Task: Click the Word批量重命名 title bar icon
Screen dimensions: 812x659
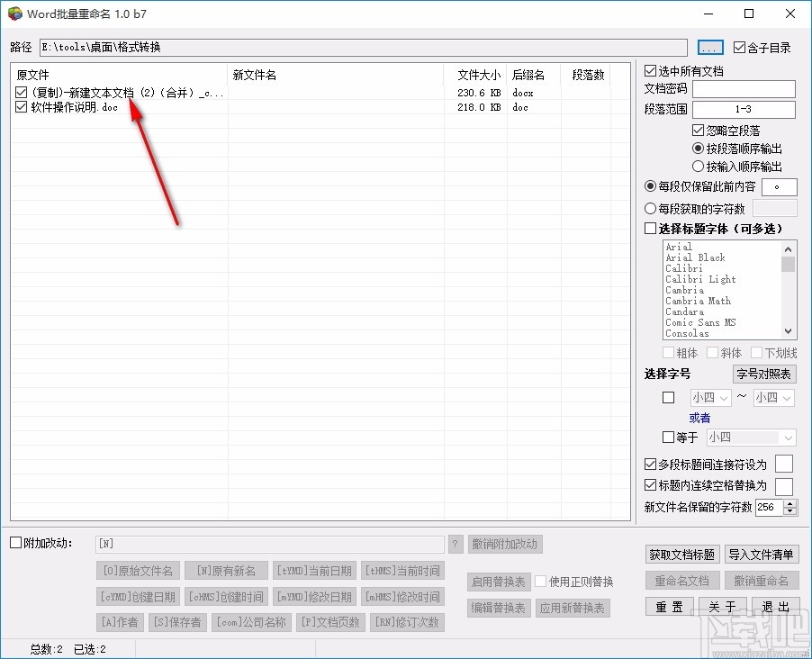Action: point(14,14)
